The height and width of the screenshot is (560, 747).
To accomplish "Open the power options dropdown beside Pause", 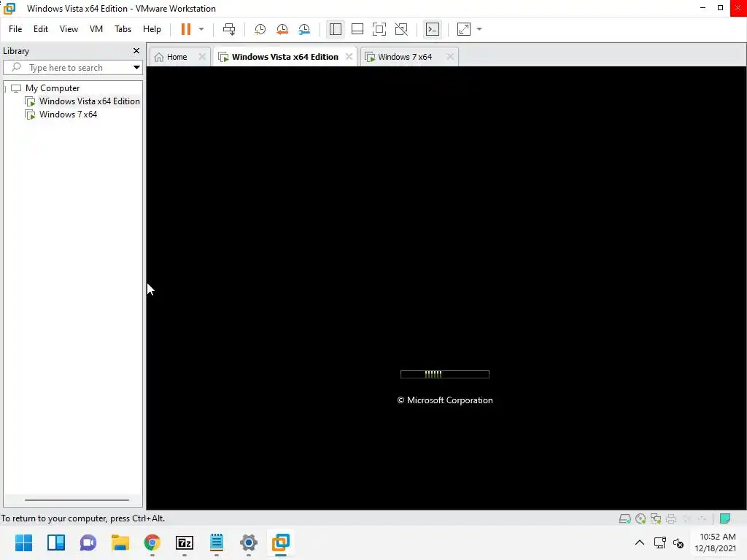I will (x=201, y=29).
